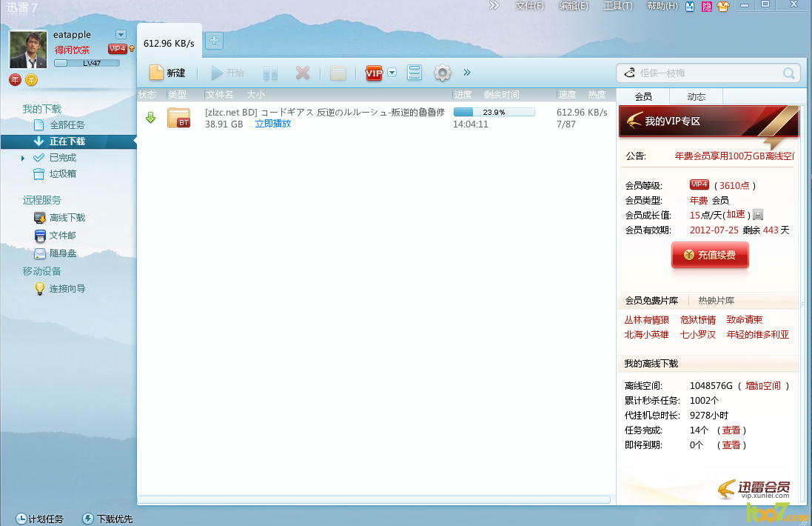Click the 充值续费 recharge button

coord(710,255)
